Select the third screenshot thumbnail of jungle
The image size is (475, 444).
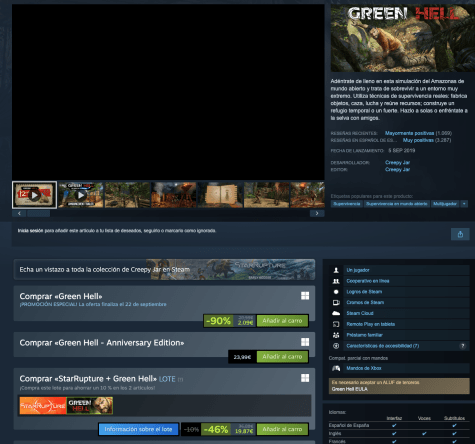coord(127,195)
